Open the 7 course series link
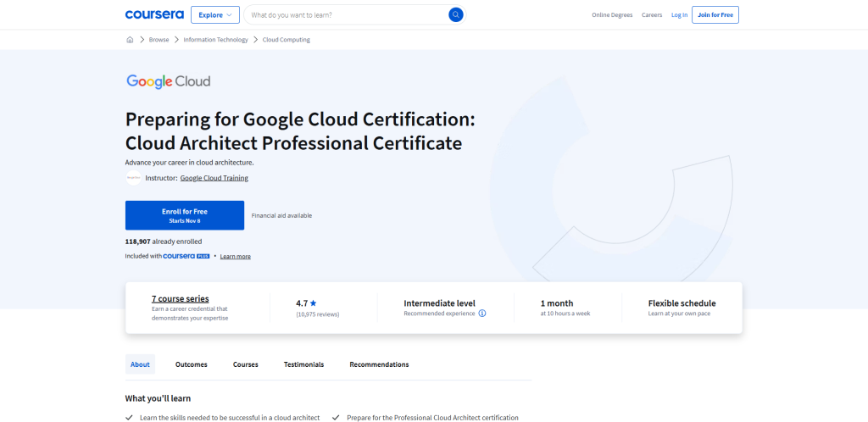 [x=181, y=298]
